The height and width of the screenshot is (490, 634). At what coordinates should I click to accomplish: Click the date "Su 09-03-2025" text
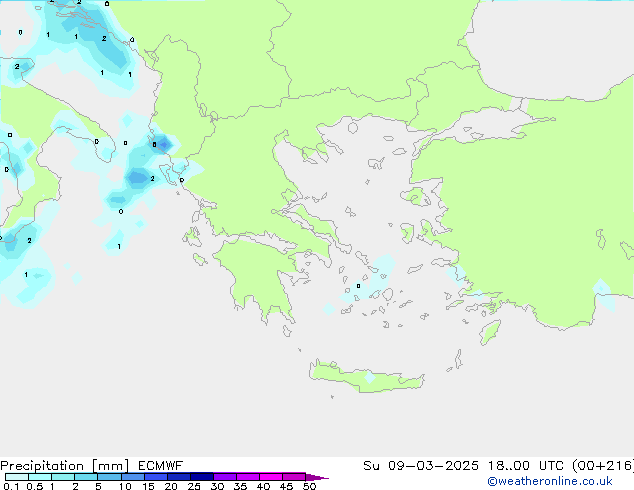tap(421, 466)
